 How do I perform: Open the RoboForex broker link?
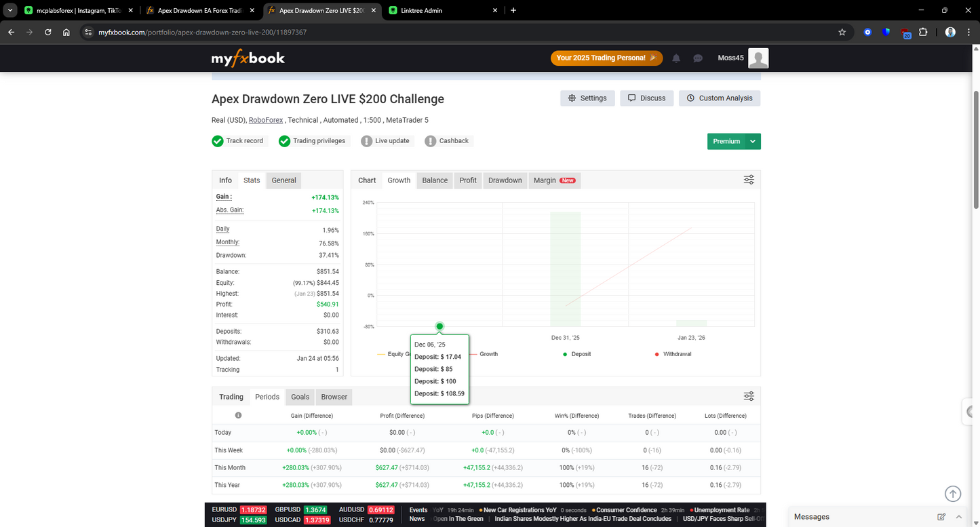point(265,119)
